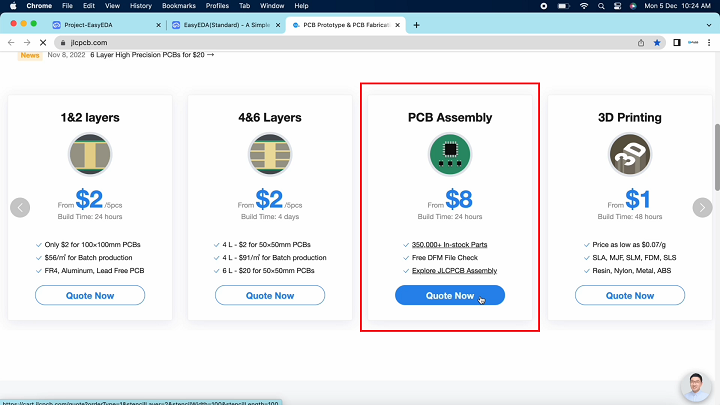720x405 pixels.
Task: Click Quote Now for 4&6 Layers
Action: pos(270,295)
